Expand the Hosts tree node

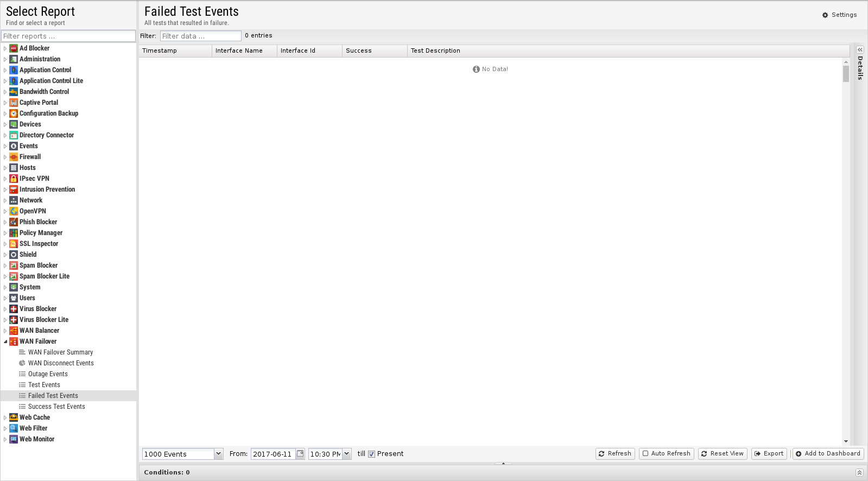pyautogui.click(x=5, y=168)
